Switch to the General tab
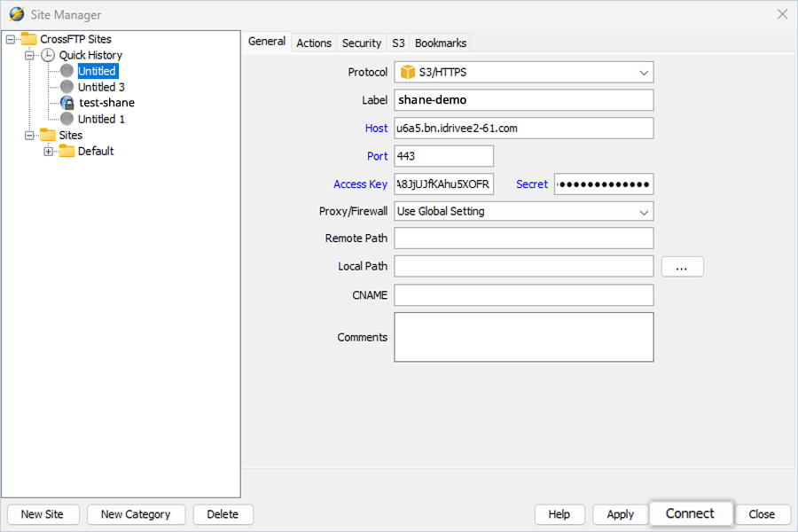Viewport: 798px width, 532px height. [x=267, y=42]
